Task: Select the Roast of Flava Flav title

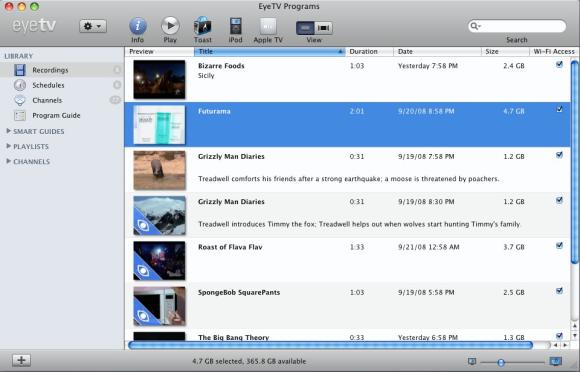Action: point(230,247)
